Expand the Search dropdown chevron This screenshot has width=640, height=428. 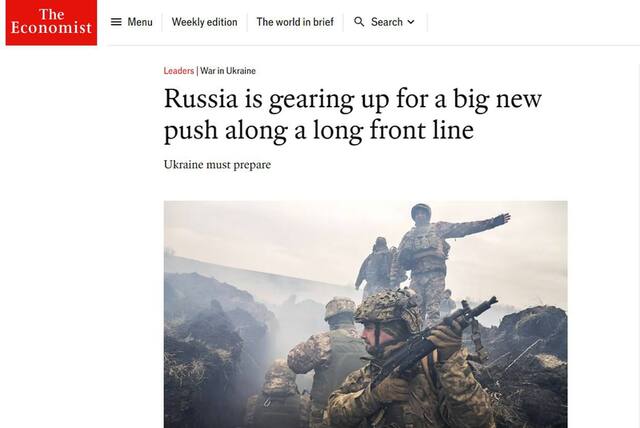[411, 22]
